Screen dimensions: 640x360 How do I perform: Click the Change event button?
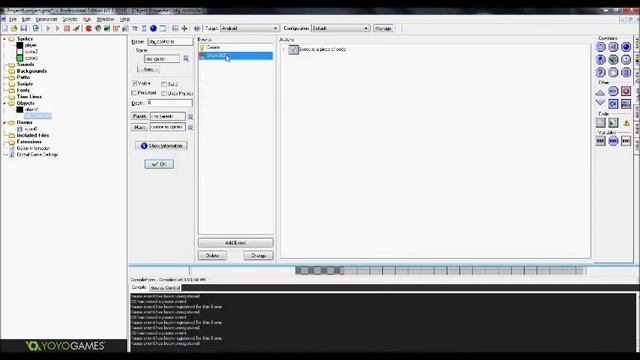coord(258,256)
